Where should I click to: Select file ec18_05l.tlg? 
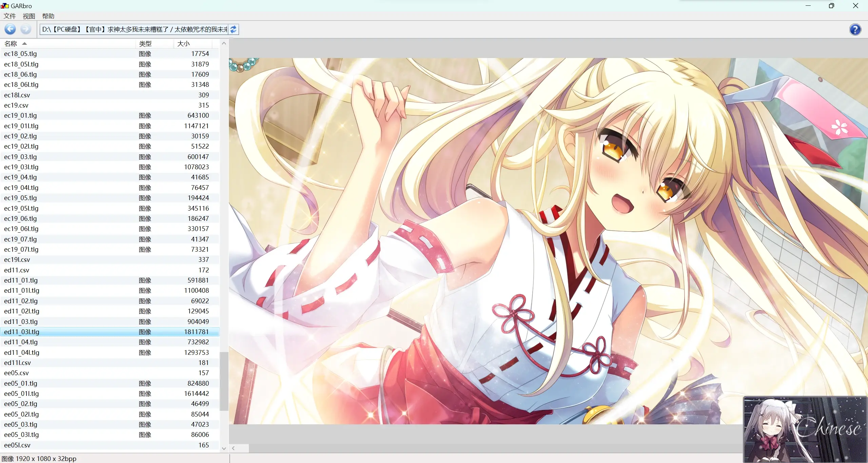110,64
